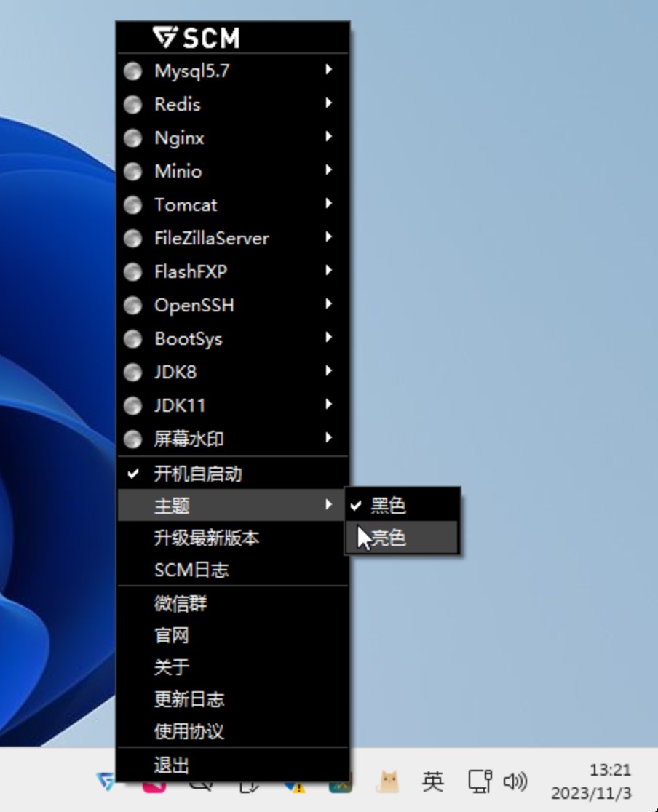Click the status dot beside Nginx
658x812 pixels.
(132, 138)
